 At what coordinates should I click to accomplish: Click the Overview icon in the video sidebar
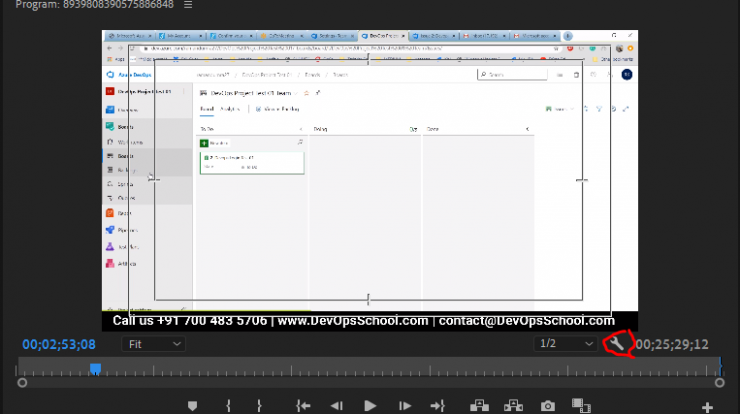(x=110, y=110)
